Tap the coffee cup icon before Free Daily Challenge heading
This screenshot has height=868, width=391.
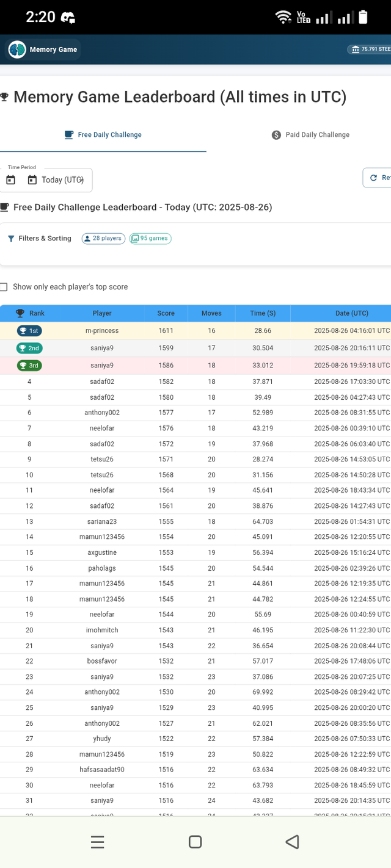[x=4, y=207]
